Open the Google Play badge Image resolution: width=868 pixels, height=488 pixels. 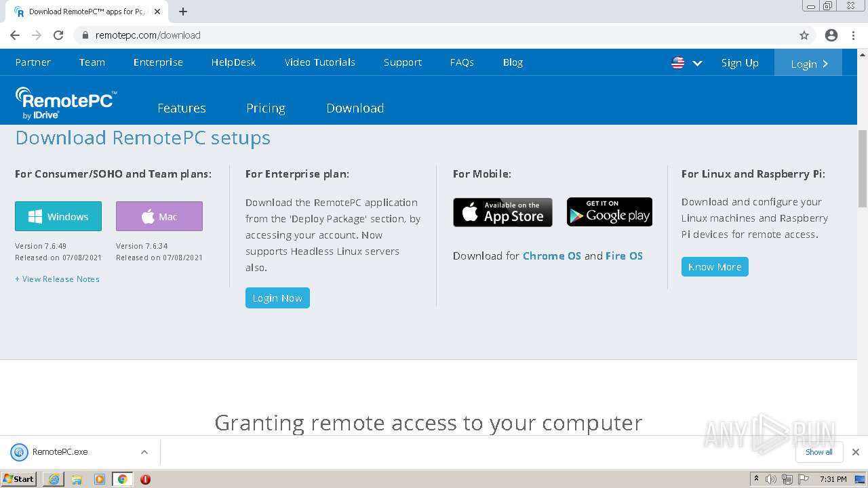pos(610,212)
